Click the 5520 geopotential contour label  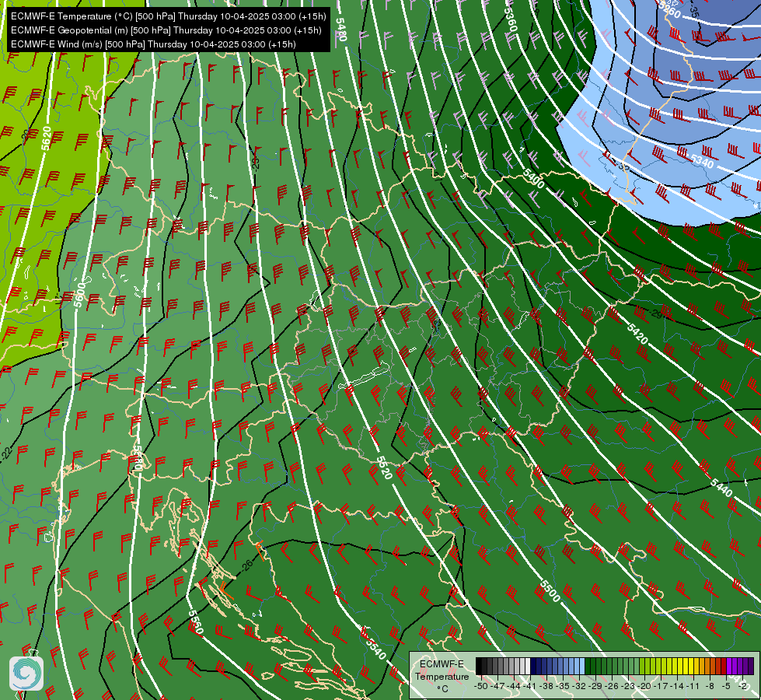pos(384,467)
